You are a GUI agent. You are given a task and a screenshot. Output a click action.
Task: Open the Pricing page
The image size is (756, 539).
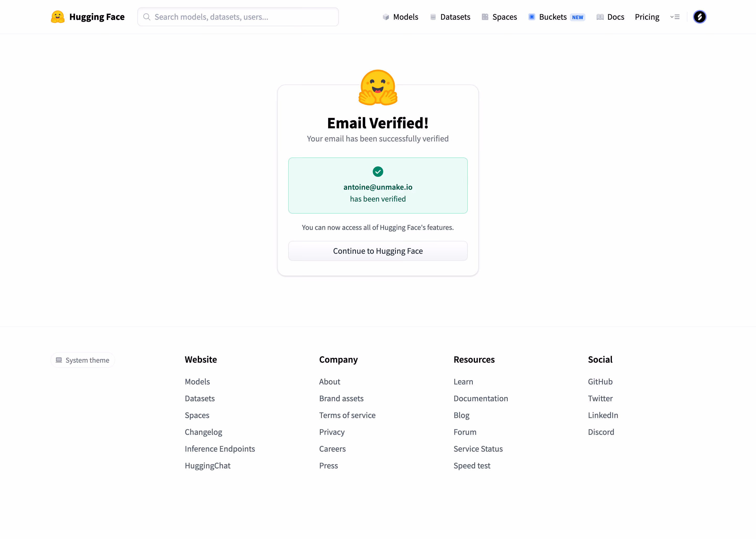pos(647,17)
